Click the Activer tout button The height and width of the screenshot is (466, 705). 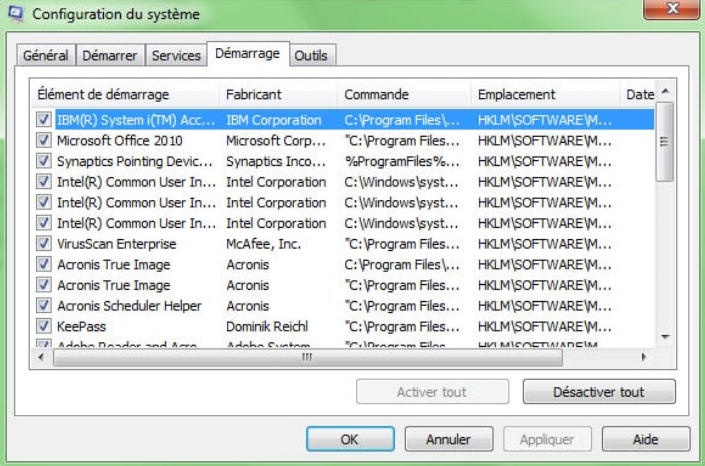(x=432, y=392)
